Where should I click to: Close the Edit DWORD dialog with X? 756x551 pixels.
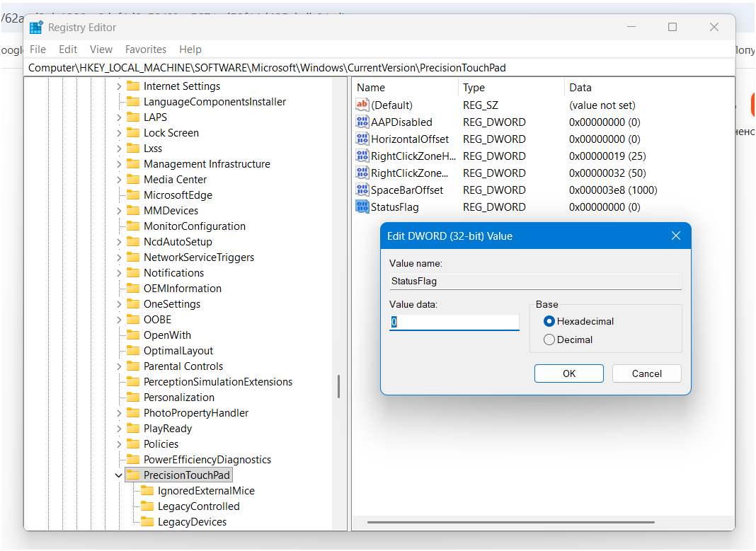(676, 236)
